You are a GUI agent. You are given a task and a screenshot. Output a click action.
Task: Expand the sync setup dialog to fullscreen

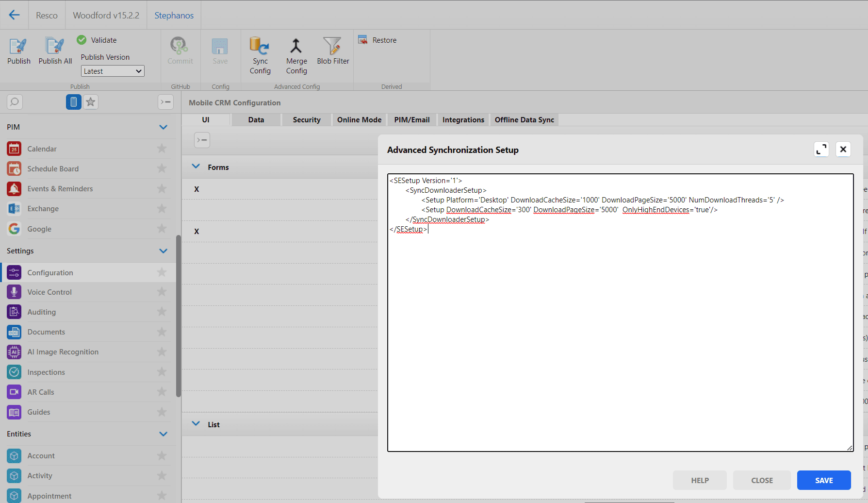821,150
